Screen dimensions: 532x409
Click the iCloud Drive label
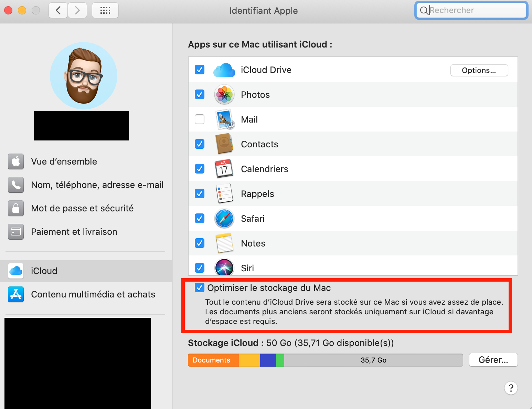click(266, 70)
